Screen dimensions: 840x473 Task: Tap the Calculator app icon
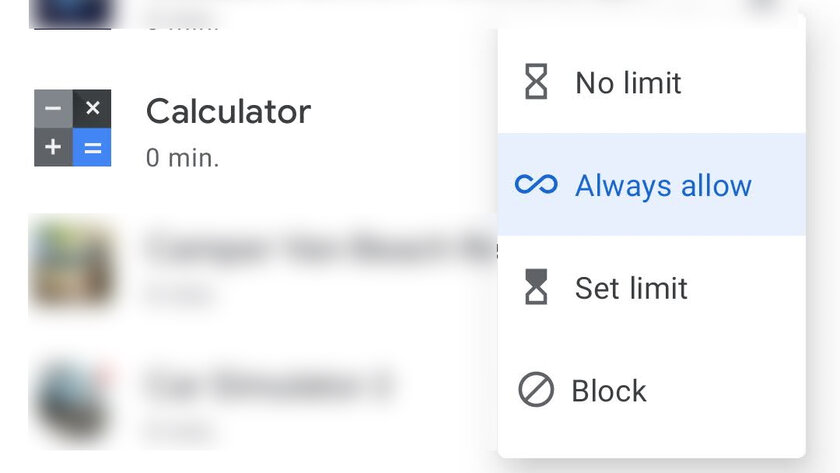73,128
